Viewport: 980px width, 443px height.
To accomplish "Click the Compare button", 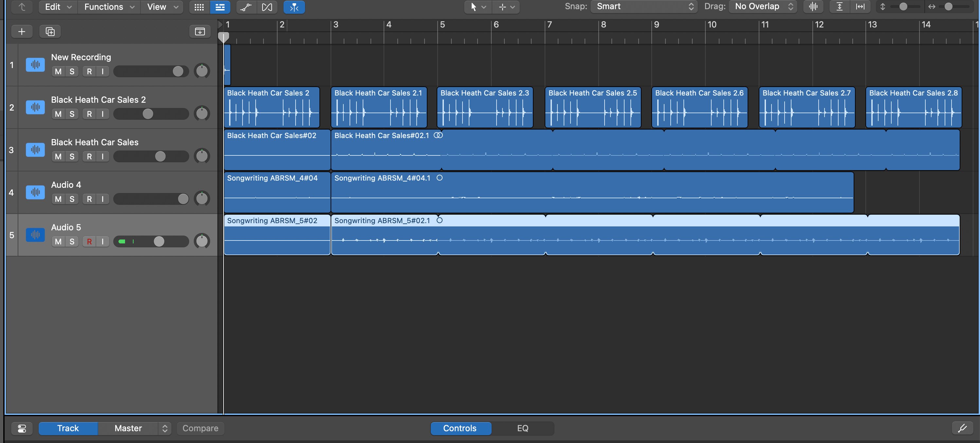I will (200, 428).
